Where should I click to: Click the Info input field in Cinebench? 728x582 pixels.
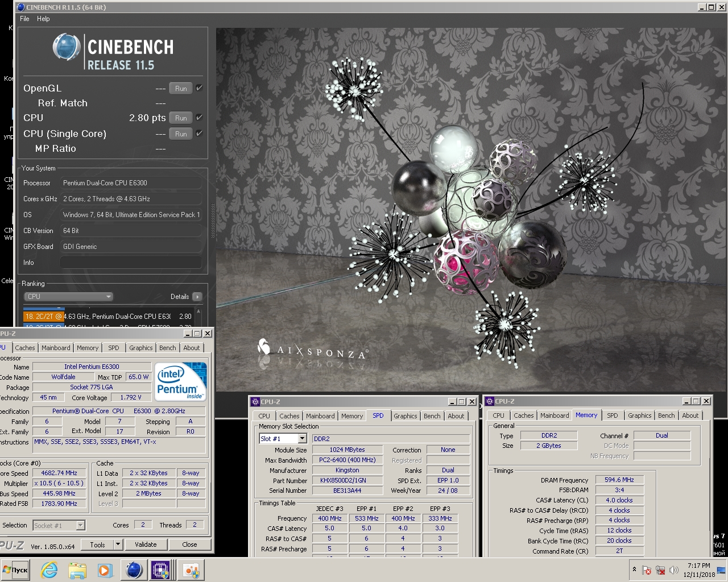pyautogui.click(x=131, y=263)
